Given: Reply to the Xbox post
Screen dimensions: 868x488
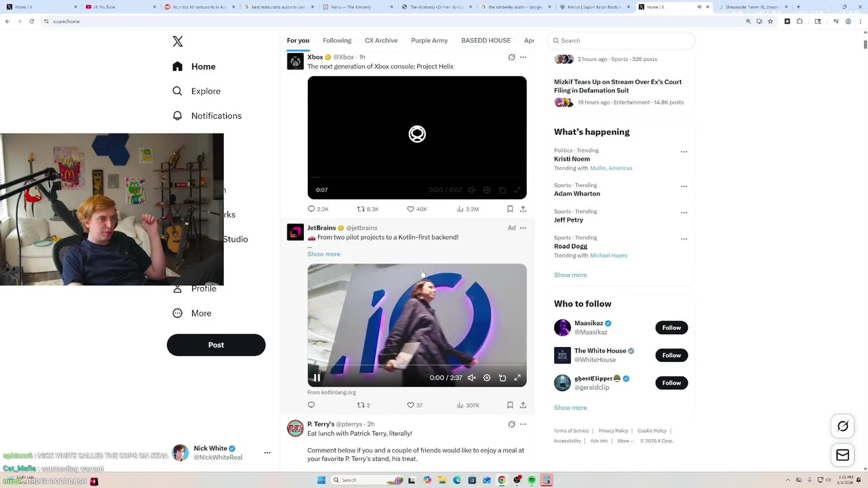Looking at the screenshot, I should click(318, 209).
